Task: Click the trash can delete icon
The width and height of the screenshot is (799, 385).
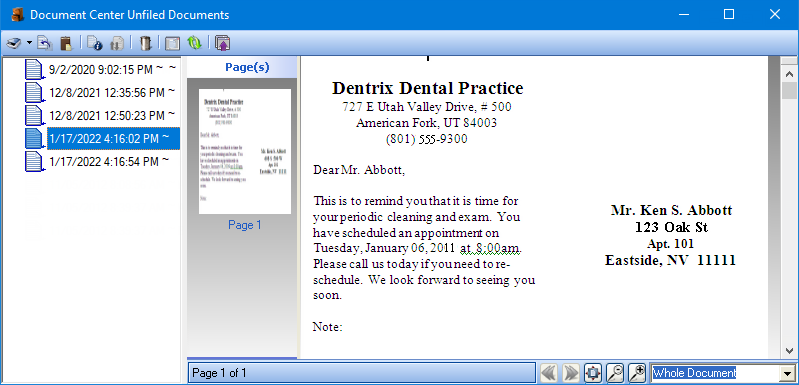Action: pos(146,43)
